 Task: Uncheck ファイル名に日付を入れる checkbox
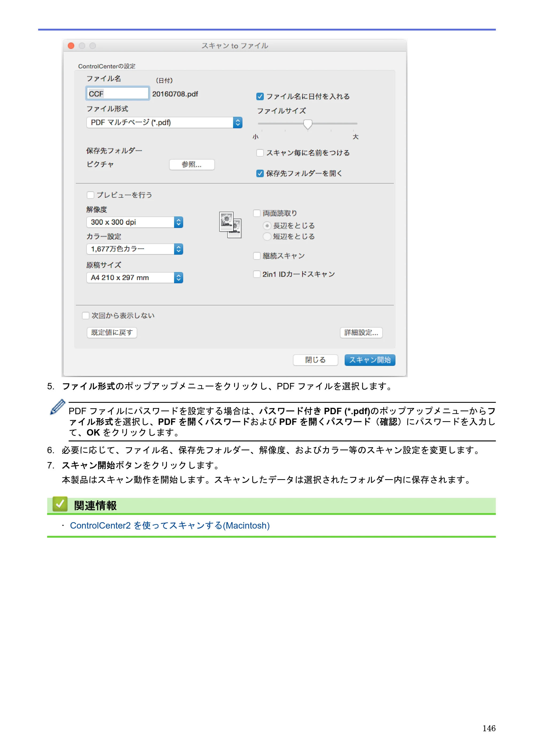click(260, 96)
